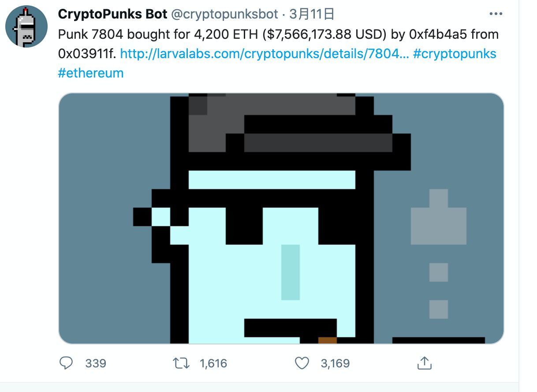Click the 1,616 retweets count
The image size is (537, 392).
(x=213, y=363)
